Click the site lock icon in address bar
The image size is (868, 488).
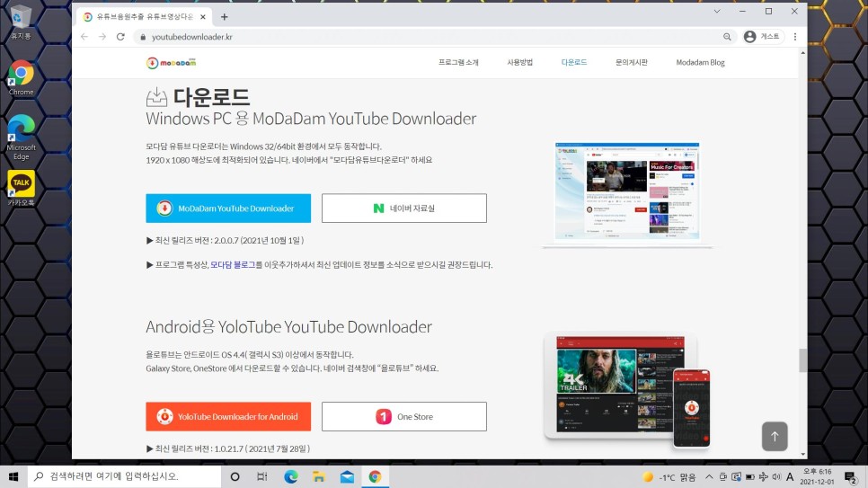[143, 37]
